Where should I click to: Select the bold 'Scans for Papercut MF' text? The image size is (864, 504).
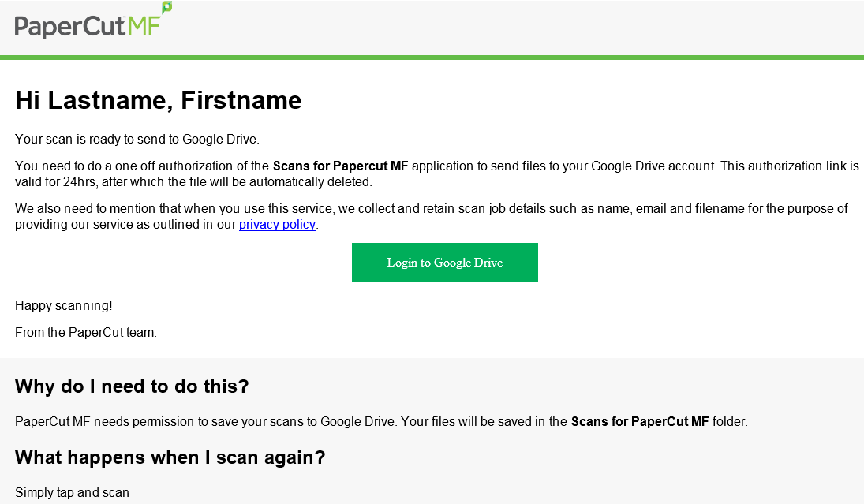(x=339, y=166)
